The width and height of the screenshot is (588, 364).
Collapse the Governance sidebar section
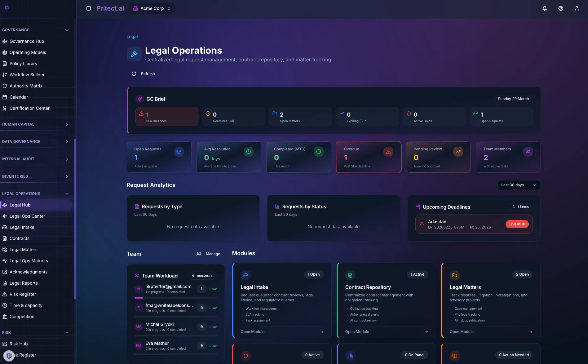point(35,30)
